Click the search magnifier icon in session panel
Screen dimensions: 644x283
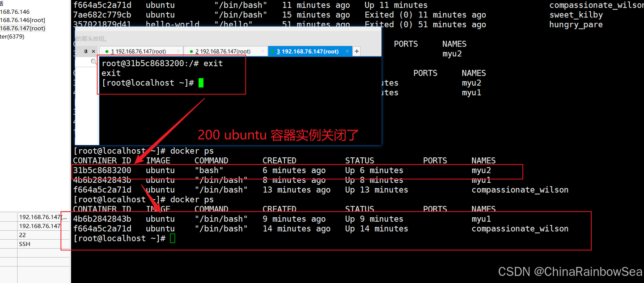tap(93, 61)
